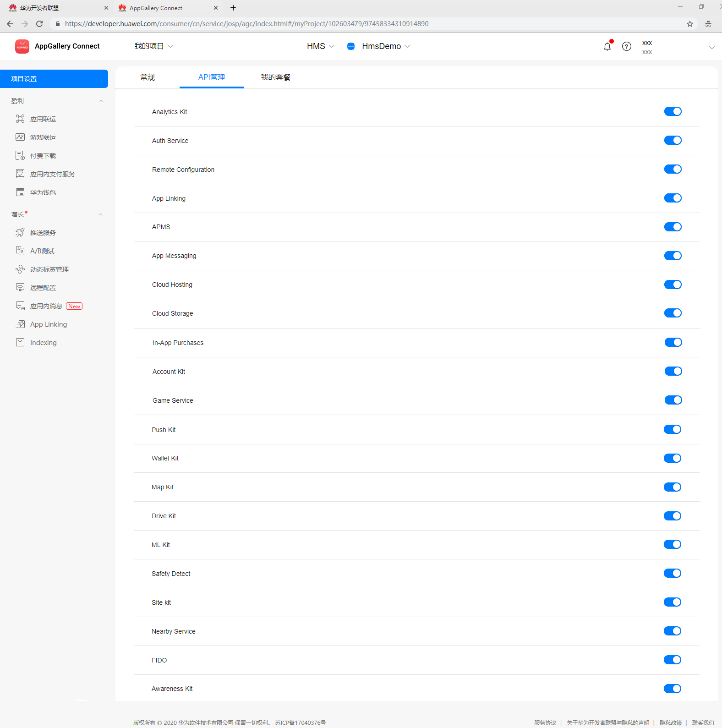Click the New badge beside 应用内消息
722x728 pixels.
(74, 306)
